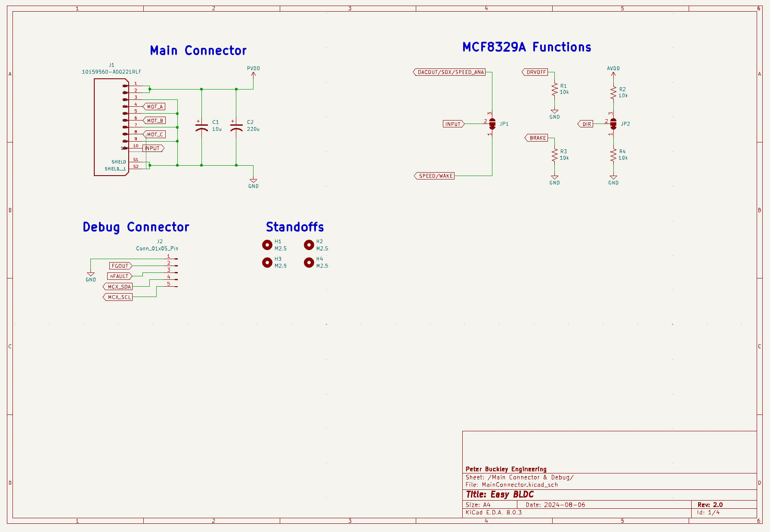Click the nFAULT label

[x=120, y=276]
